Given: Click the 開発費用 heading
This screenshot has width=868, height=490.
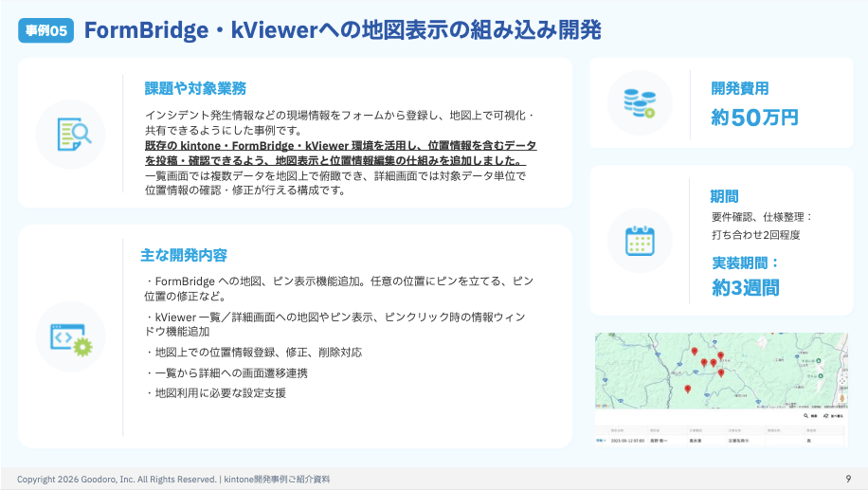Looking at the screenshot, I should tap(739, 88).
